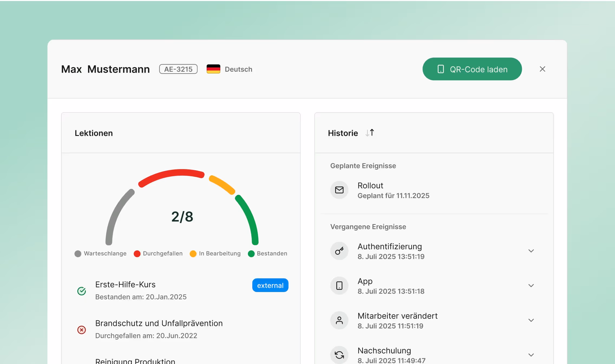Screen dimensions: 615x364
Task: Toggle the In Bearbeitung legend item
Action: [215, 254]
